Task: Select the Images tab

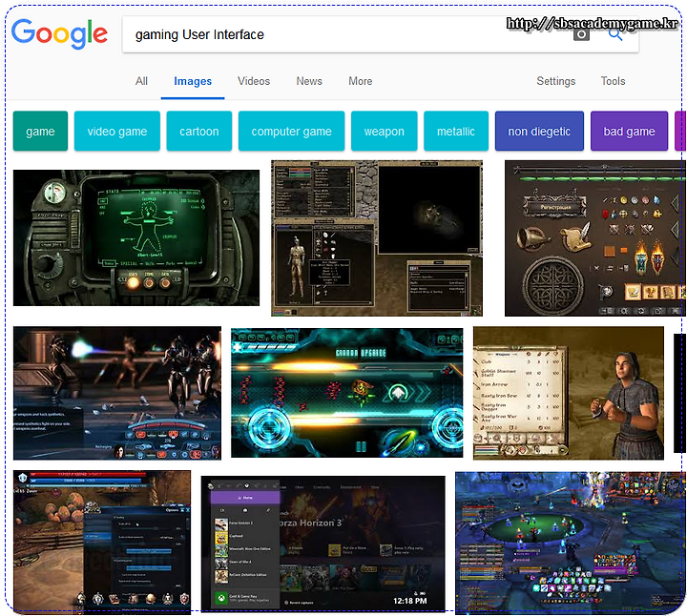Action: pyautogui.click(x=193, y=81)
